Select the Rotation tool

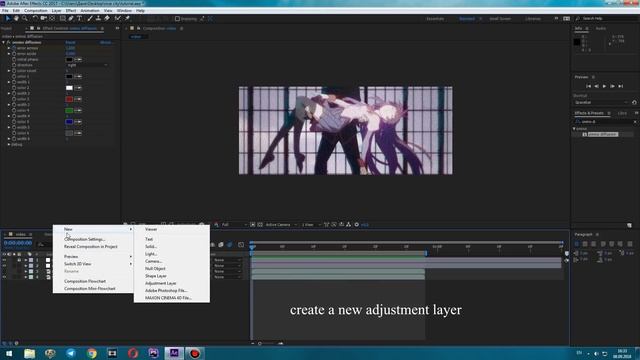35,18
